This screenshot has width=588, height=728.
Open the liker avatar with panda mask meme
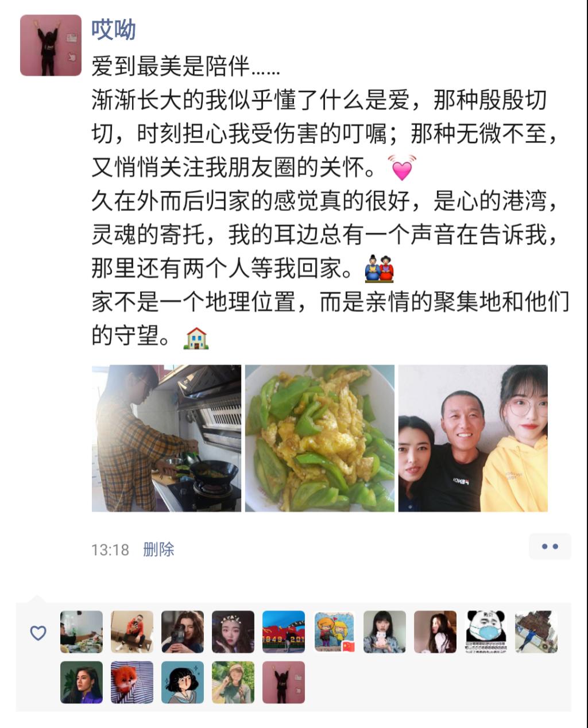point(486,632)
